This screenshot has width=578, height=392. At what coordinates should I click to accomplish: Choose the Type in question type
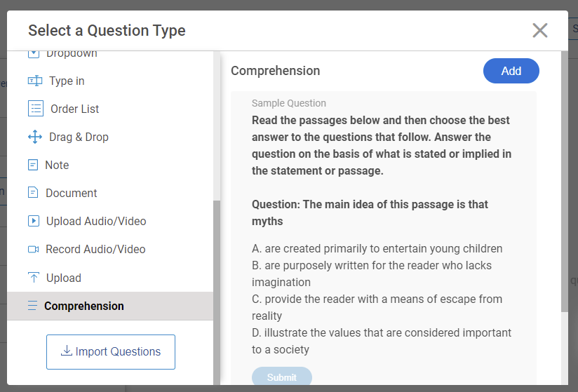coord(67,81)
